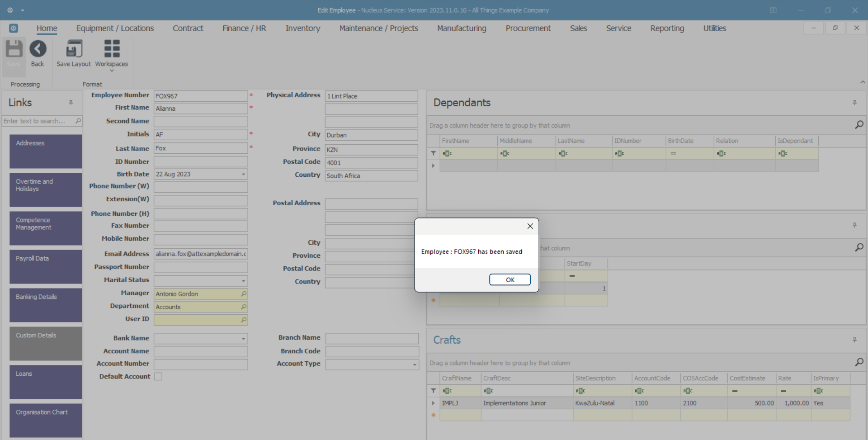Open the Competence Management tile
This screenshot has width=868, height=440.
46,228
